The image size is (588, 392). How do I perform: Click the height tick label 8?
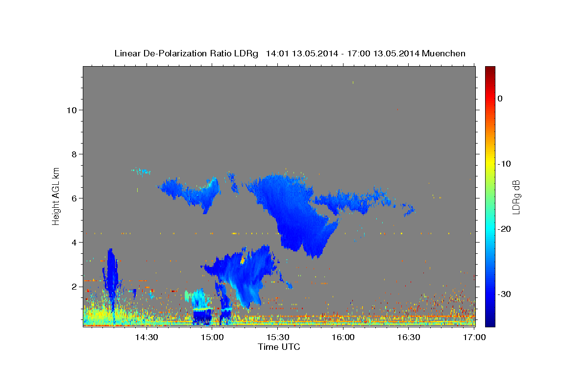tap(73, 154)
